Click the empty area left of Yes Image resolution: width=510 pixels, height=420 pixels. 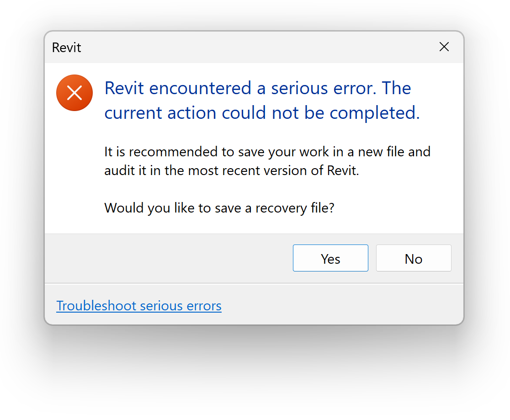pos(169,259)
